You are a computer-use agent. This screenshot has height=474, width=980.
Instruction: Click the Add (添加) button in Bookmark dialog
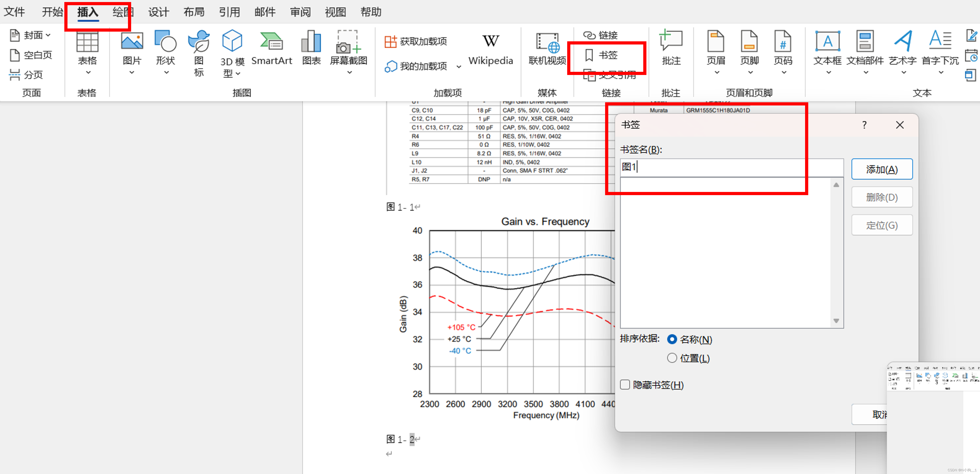881,169
